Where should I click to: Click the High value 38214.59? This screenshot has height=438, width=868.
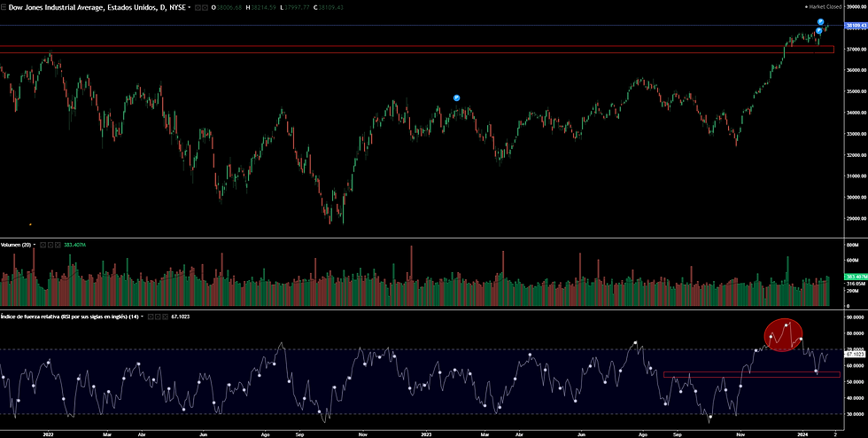point(263,8)
